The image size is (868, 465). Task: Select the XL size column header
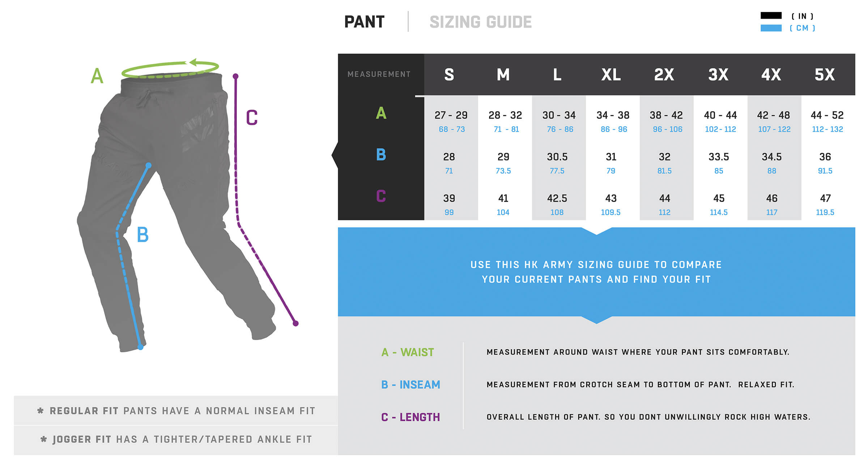click(611, 75)
